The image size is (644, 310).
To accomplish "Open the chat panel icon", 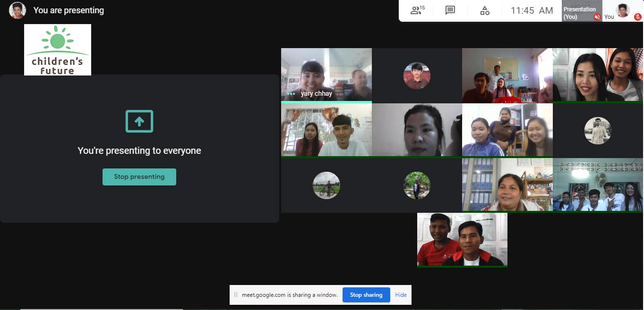I will [450, 10].
